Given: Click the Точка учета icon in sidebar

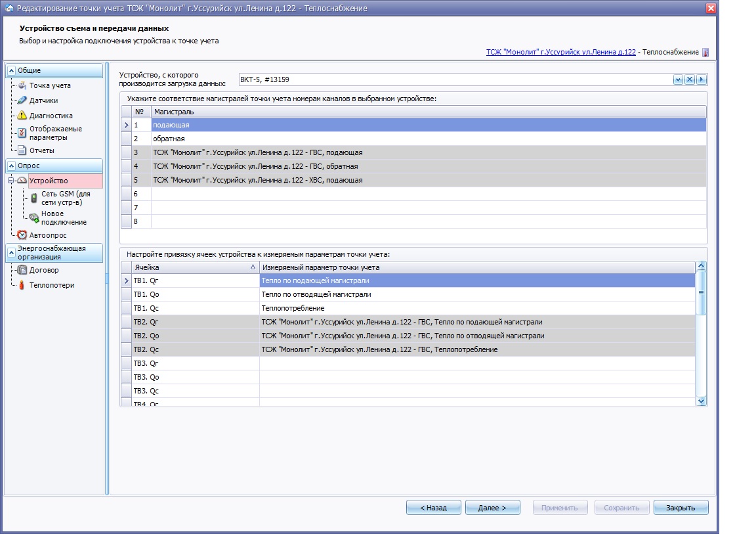Looking at the screenshot, I should pos(22,85).
